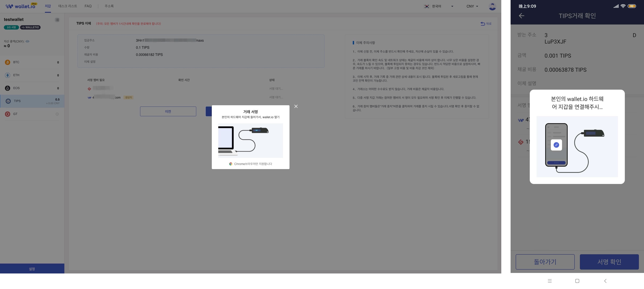Toggle total asset visibility eye icon
The image size is (644, 289).
(27, 41)
